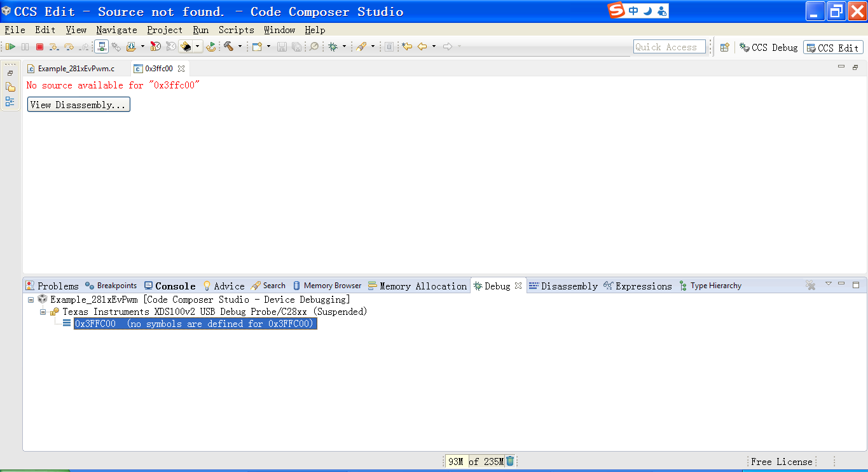Click the green Resume button in toolbar

tap(10, 46)
